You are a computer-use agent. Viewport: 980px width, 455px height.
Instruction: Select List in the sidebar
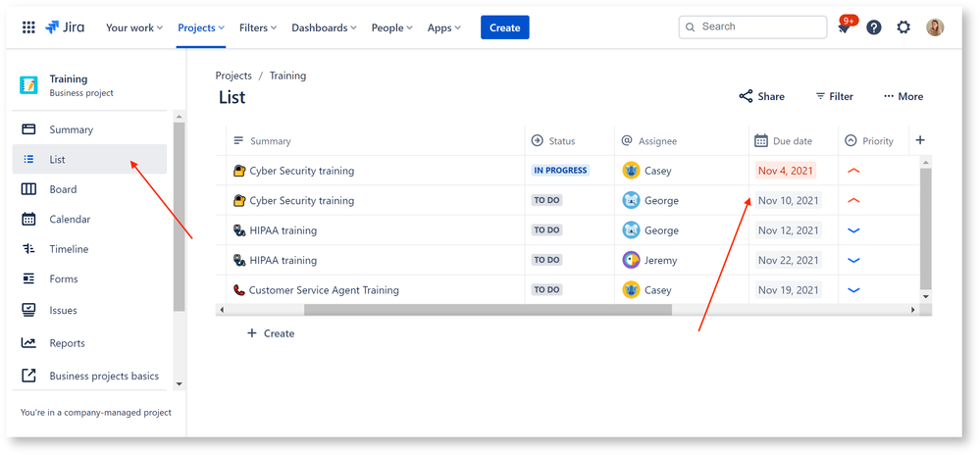(x=89, y=160)
